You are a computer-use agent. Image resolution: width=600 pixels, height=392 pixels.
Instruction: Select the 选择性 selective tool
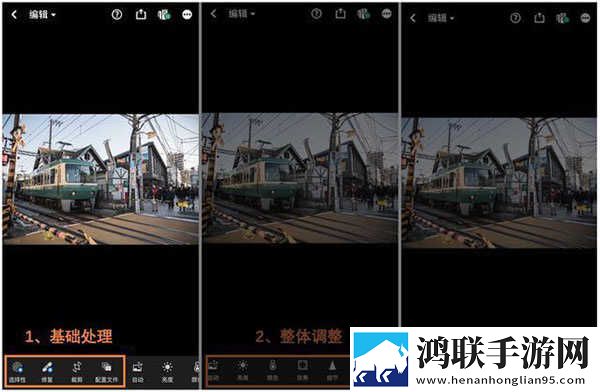pyautogui.click(x=17, y=371)
